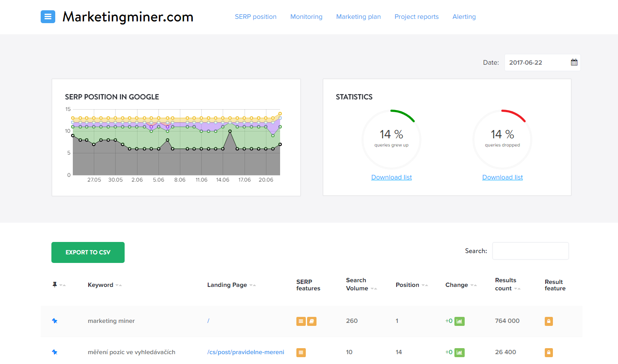
Task: Click the Date input field
Action: click(x=542, y=63)
